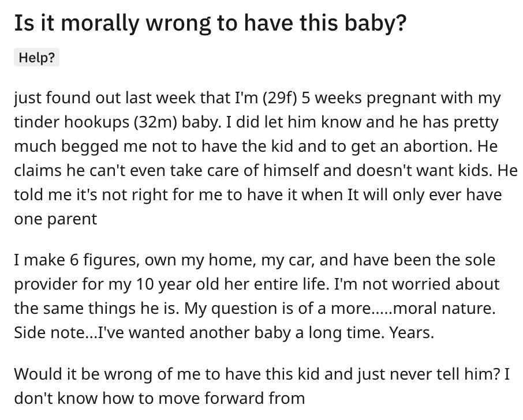Click the paragraph starting 'I make 6 figures'
This screenshot has width=523, height=420.
click(257, 296)
